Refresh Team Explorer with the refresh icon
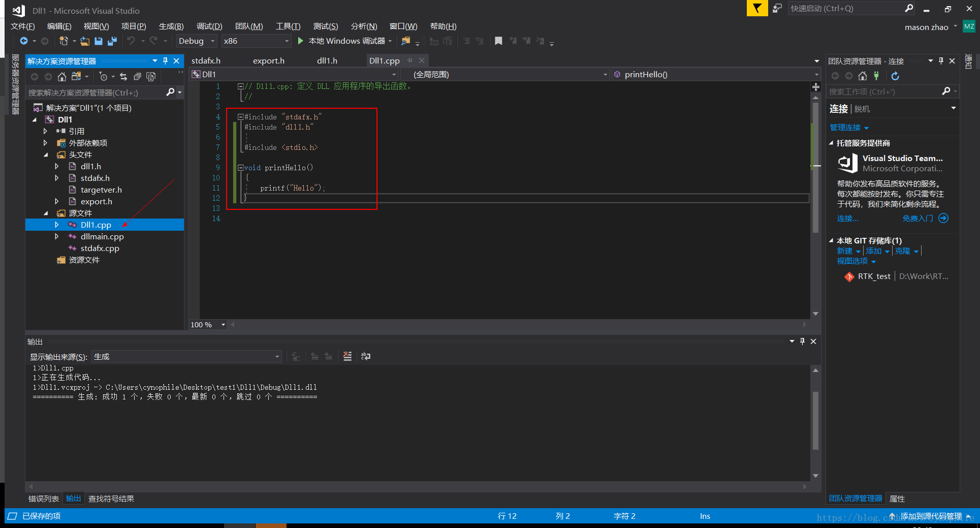Viewport: 980px width, 528px height. [895, 76]
